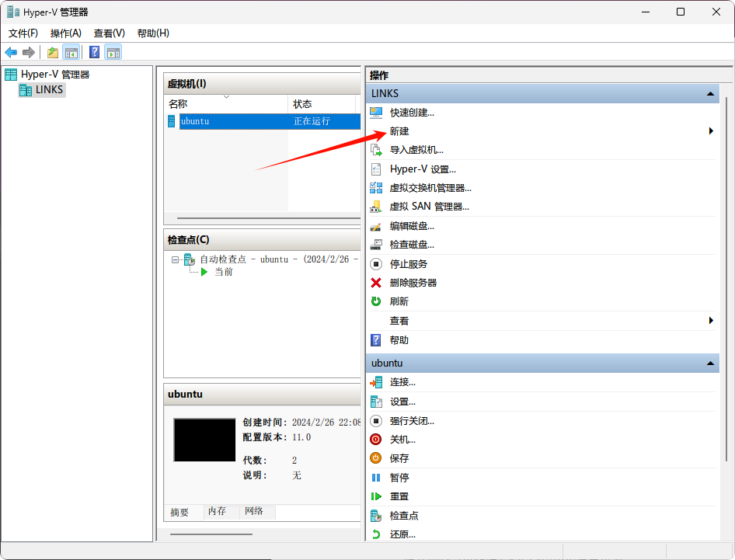Click the Up one level folder icon
The width and height of the screenshot is (735, 560).
pyautogui.click(x=53, y=53)
